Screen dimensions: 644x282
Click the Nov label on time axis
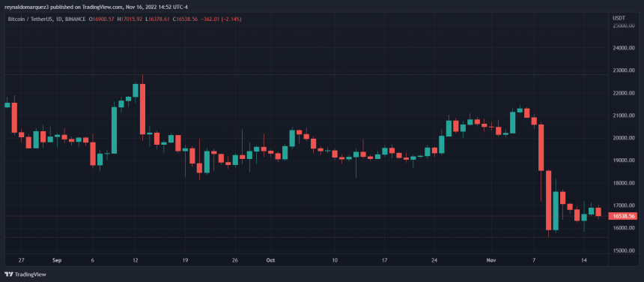(492, 260)
